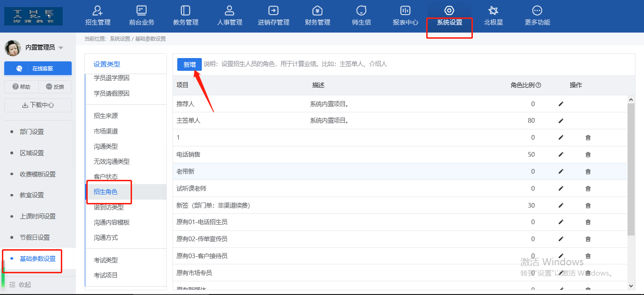The width and height of the screenshot is (644, 295).
Task: Click the 内置管理员 avatar picture
Action: tap(12, 48)
